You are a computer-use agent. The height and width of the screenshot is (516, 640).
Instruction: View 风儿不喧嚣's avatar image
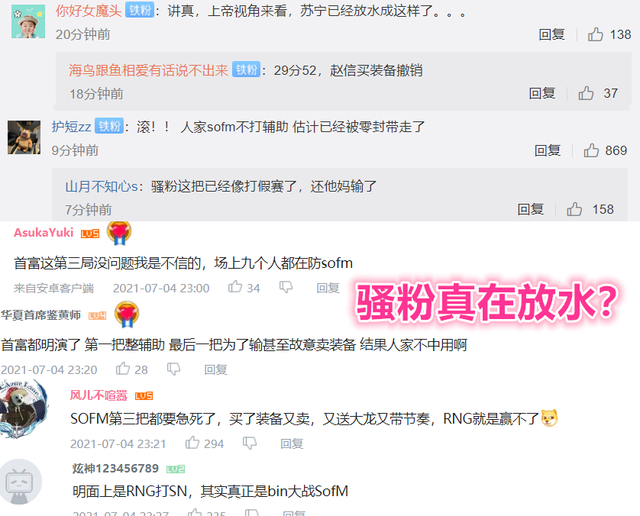point(23,408)
